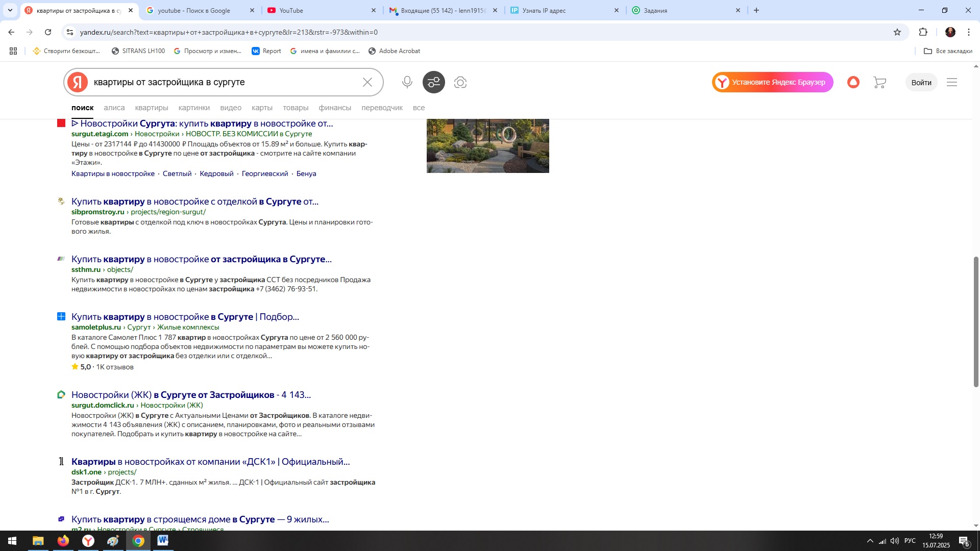Select the переводчик search category
The image size is (980, 551).
(382, 108)
